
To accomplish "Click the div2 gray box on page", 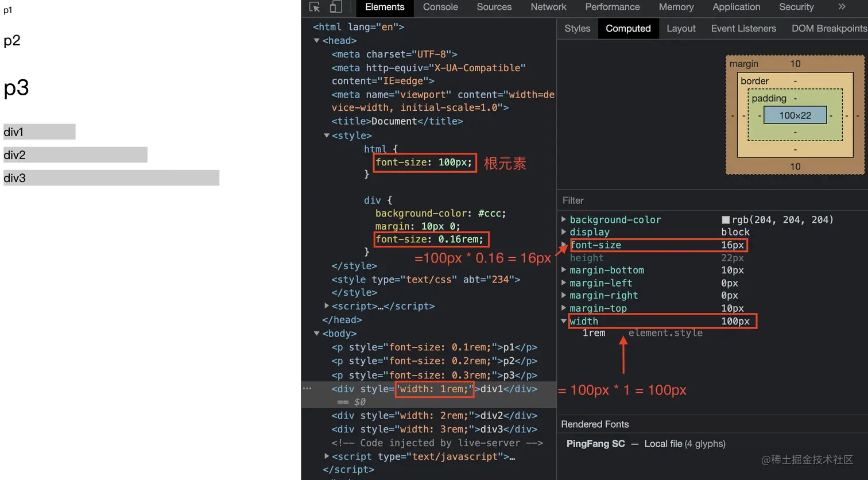I will pos(75,155).
